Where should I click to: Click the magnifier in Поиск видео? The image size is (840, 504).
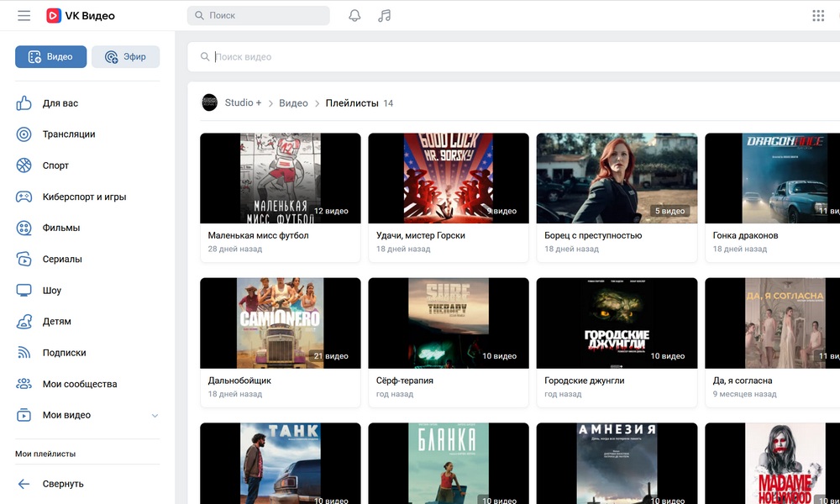click(x=205, y=57)
